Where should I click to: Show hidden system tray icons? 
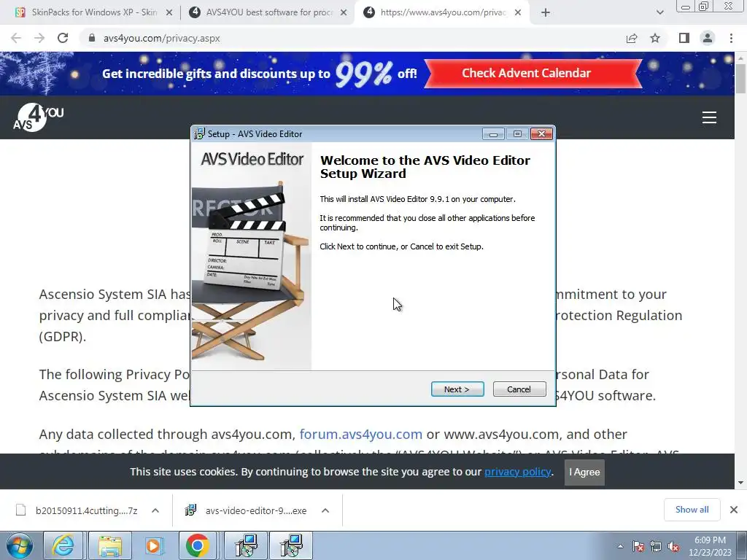[620, 546]
